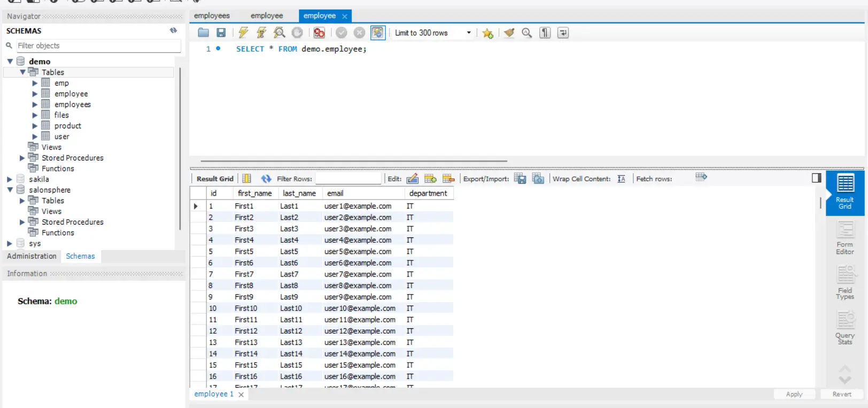Screen dimensions: 868x408
Task: Switch to the Administration tab
Action: click(x=32, y=256)
